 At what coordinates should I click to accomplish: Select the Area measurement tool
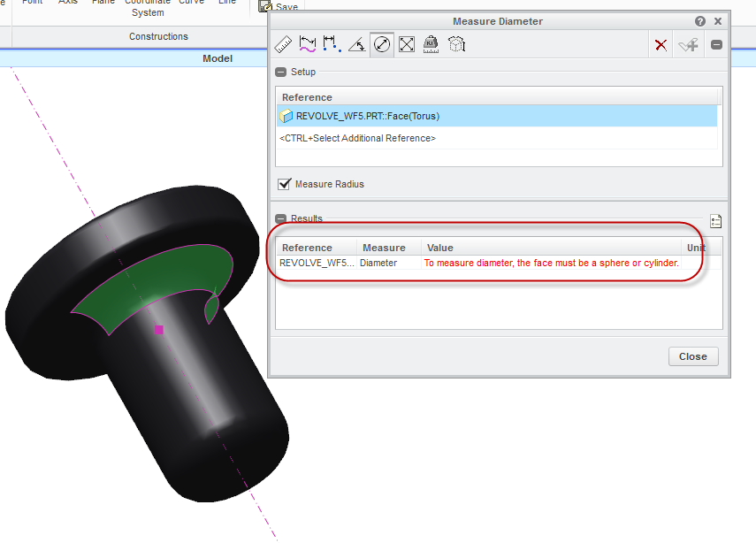(407, 43)
